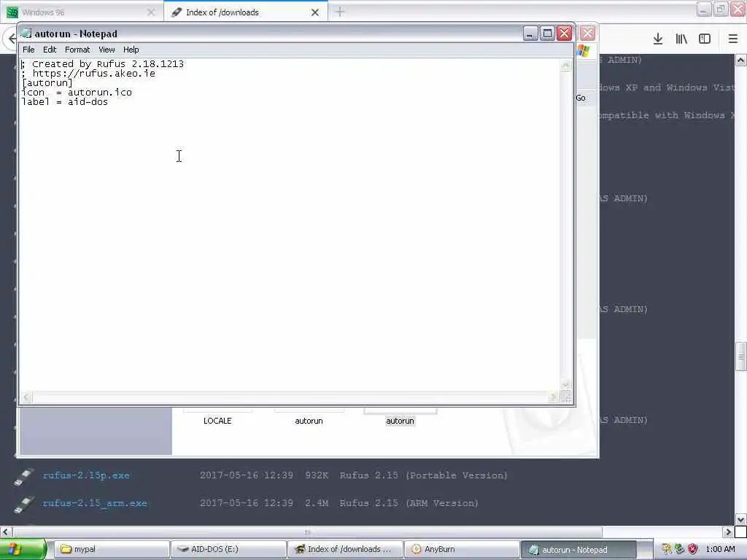The image size is (747, 560).
Task: Open the File menu in Notepad
Action: (x=28, y=50)
